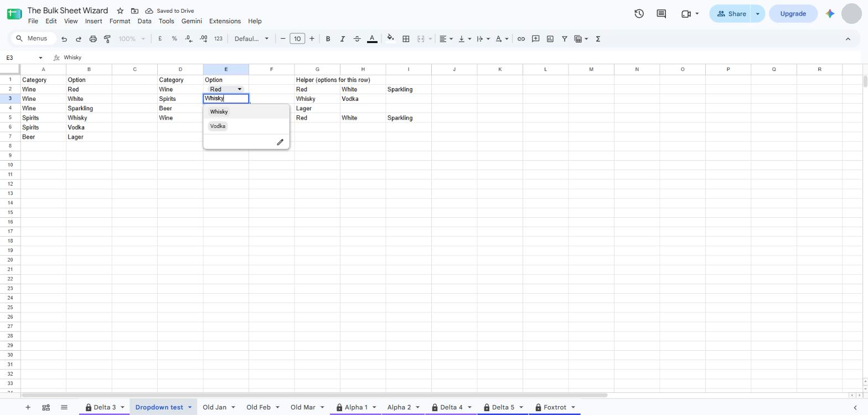Increase decimal places
This screenshot has height=415, width=868.
(203, 39)
